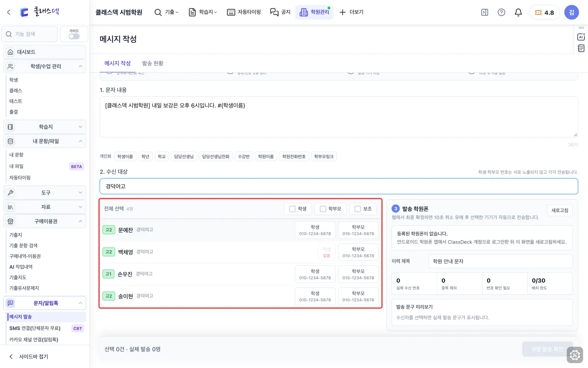
Task: Switch to 발송 현황 tab
Action: 153,63
